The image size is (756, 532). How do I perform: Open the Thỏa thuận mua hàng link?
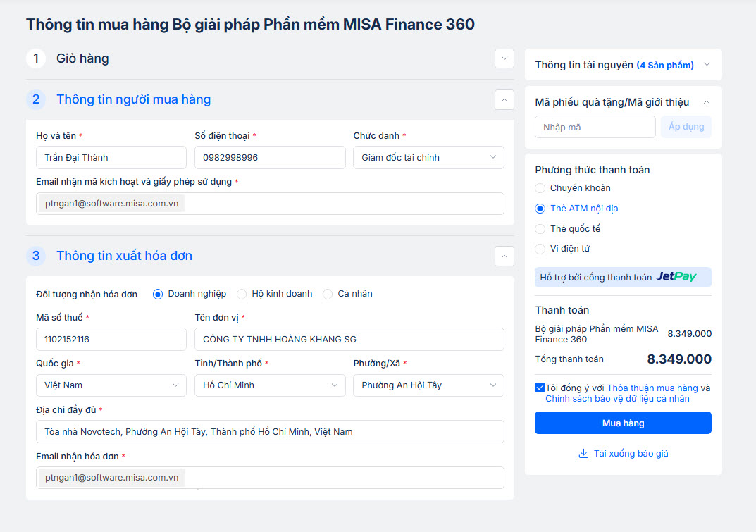[652, 388]
